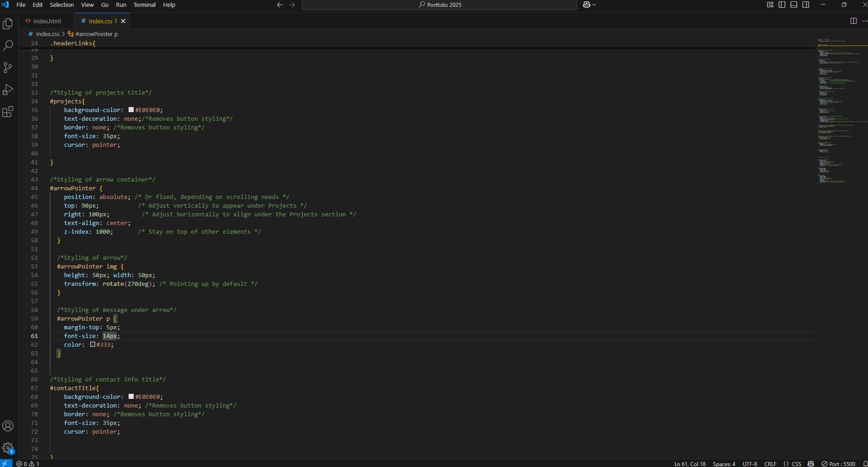
Task: Change file encoding UTF-8
Action: (x=750, y=463)
